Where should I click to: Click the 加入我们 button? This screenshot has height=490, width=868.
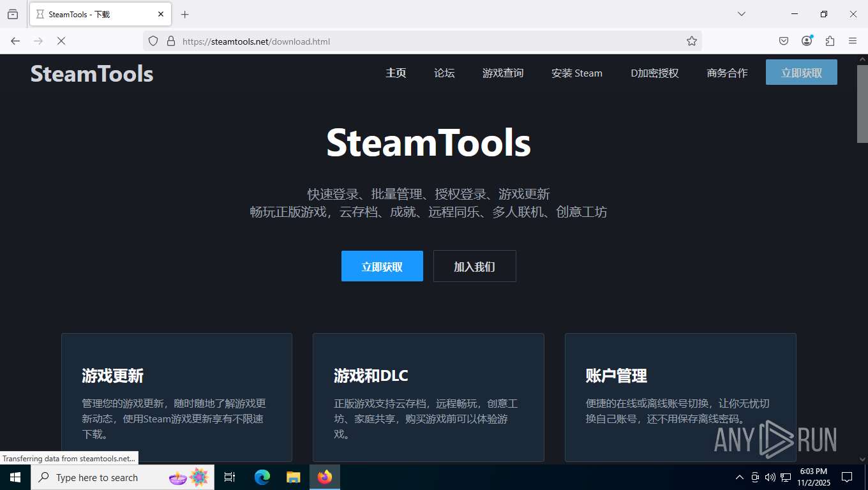474,266
